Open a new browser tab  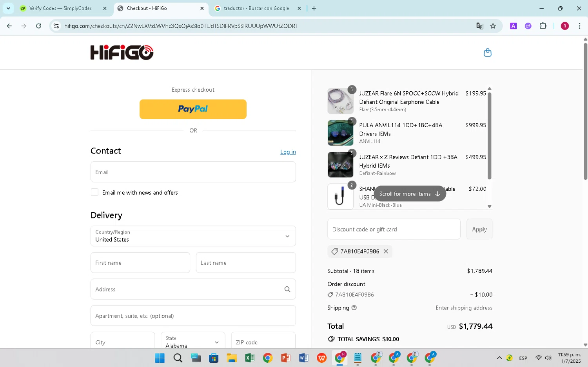click(314, 8)
